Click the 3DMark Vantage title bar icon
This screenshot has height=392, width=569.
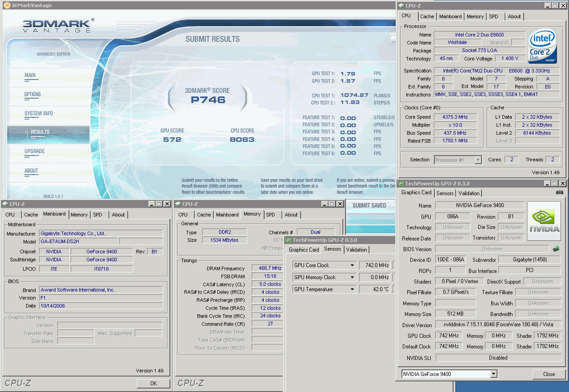(x=7, y=5)
